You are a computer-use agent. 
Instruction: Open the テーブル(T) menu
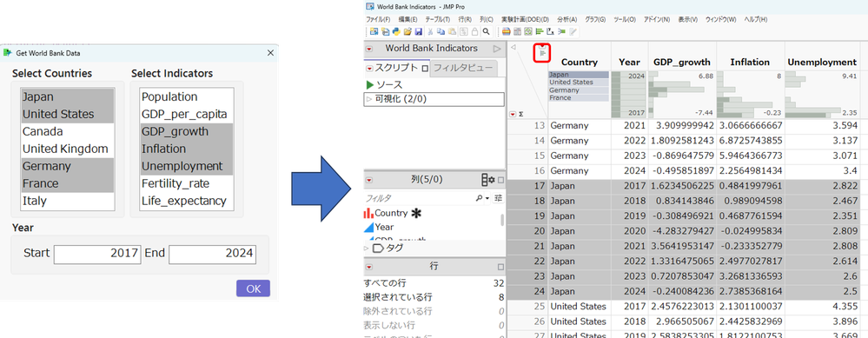[x=437, y=19]
